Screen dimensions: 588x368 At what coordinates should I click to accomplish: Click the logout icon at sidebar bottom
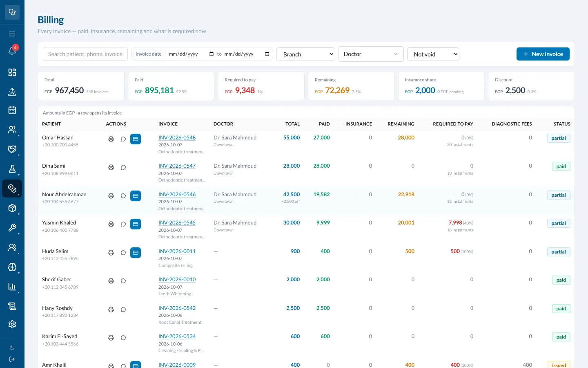click(x=12, y=359)
